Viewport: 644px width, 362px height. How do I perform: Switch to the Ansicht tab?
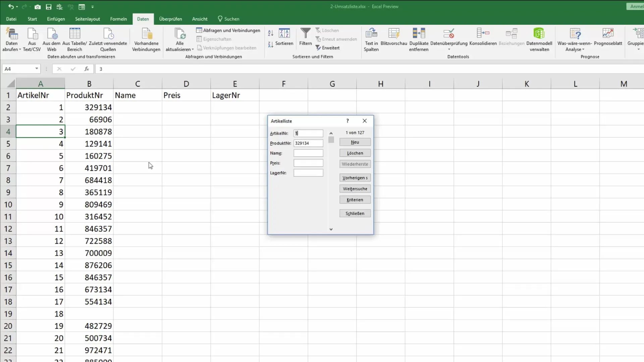pyautogui.click(x=200, y=19)
